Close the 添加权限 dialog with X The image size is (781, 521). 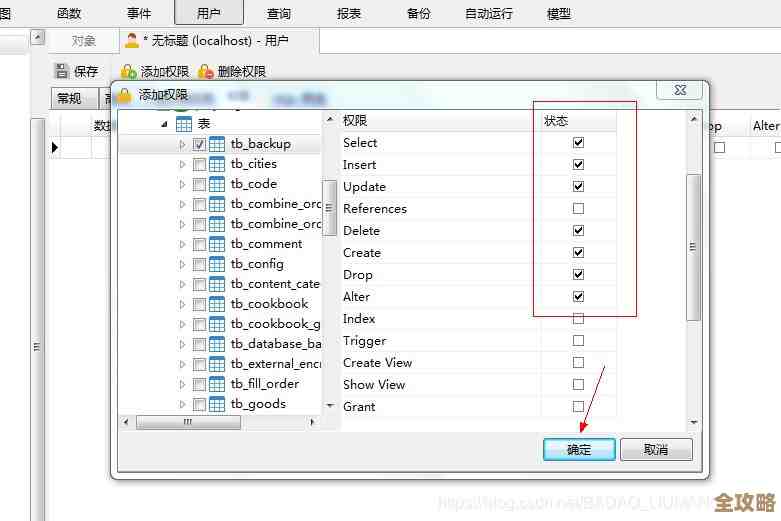point(679,90)
